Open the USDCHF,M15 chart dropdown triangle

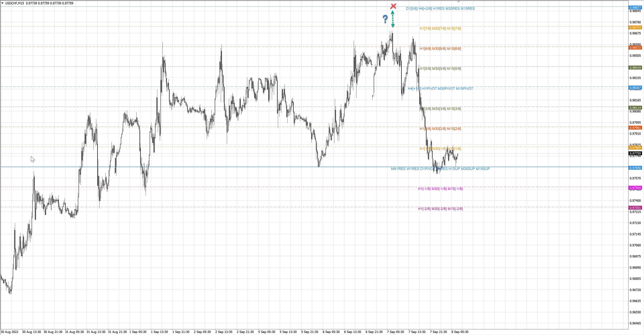(x=3, y=3)
